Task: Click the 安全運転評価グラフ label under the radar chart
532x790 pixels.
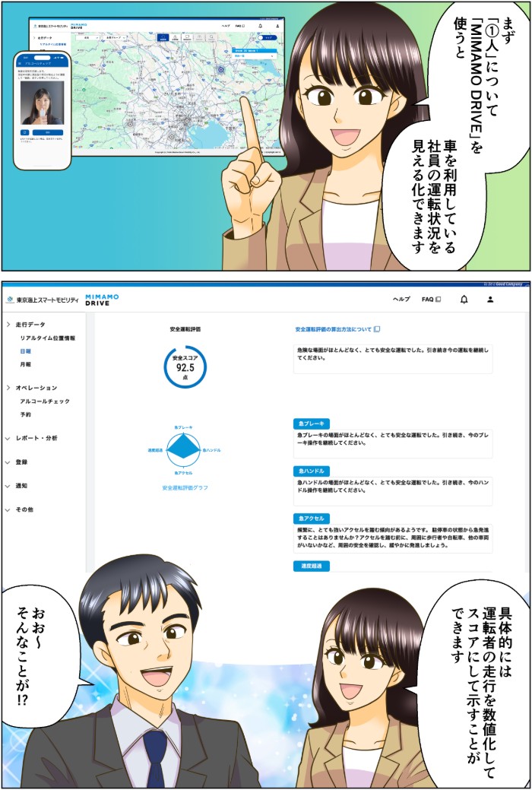Action: [185, 487]
